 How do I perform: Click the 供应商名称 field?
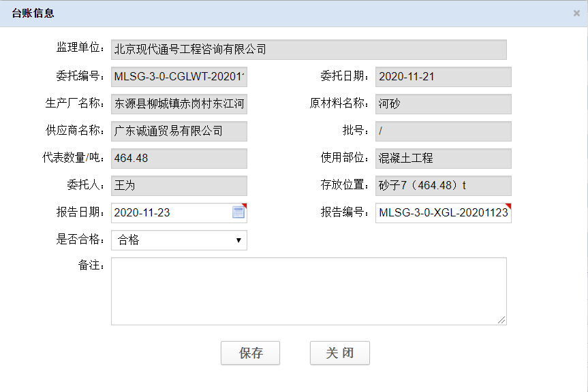click(x=179, y=131)
